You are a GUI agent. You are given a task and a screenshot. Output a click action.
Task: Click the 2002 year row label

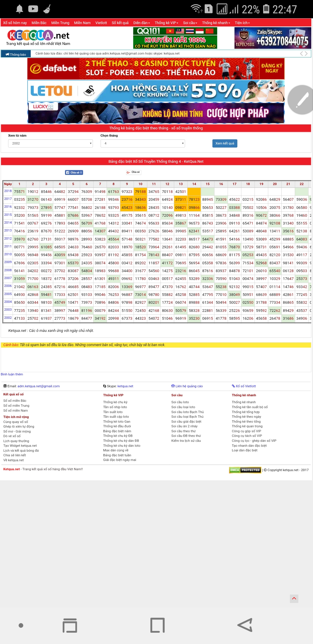pyautogui.click(x=8, y=318)
